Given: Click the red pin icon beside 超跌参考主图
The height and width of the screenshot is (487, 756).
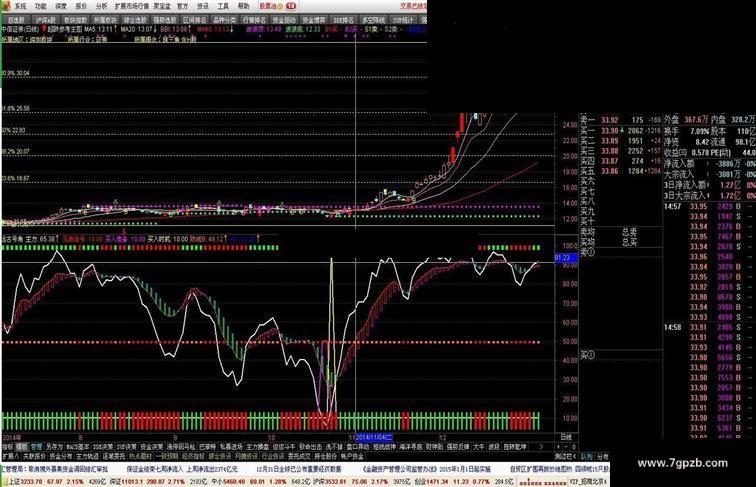Looking at the screenshot, I should coord(44,29).
